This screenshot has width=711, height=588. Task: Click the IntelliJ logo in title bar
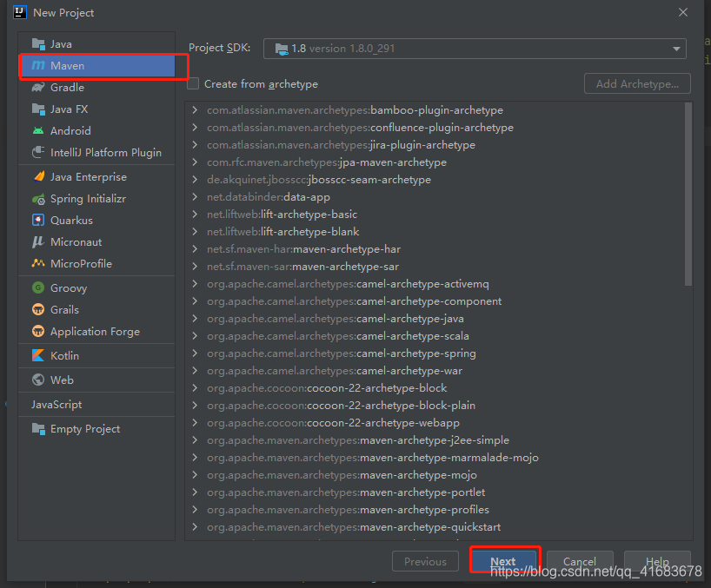20,12
